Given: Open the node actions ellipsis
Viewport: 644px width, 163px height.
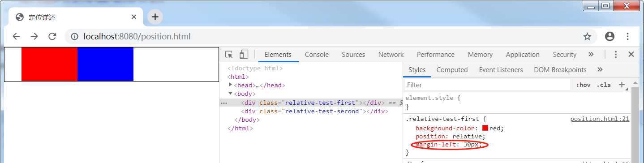Looking at the screenshot, I should coord(224,103).
